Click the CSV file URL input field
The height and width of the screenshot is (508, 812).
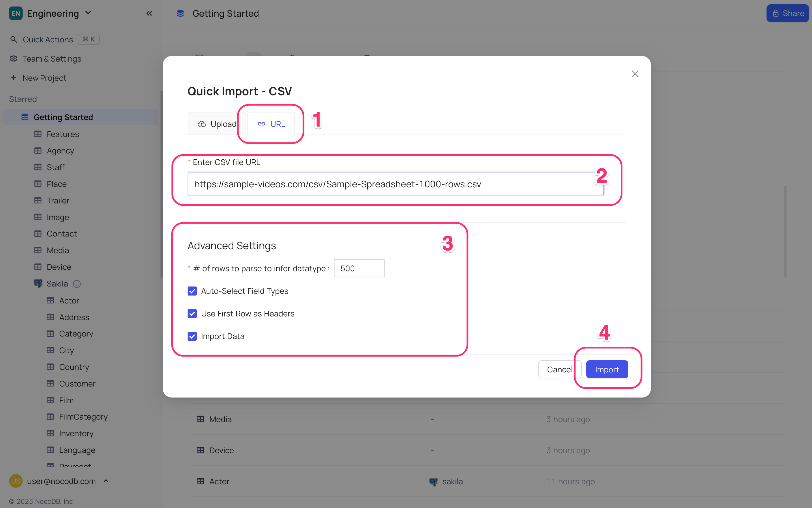click(396, 184)
